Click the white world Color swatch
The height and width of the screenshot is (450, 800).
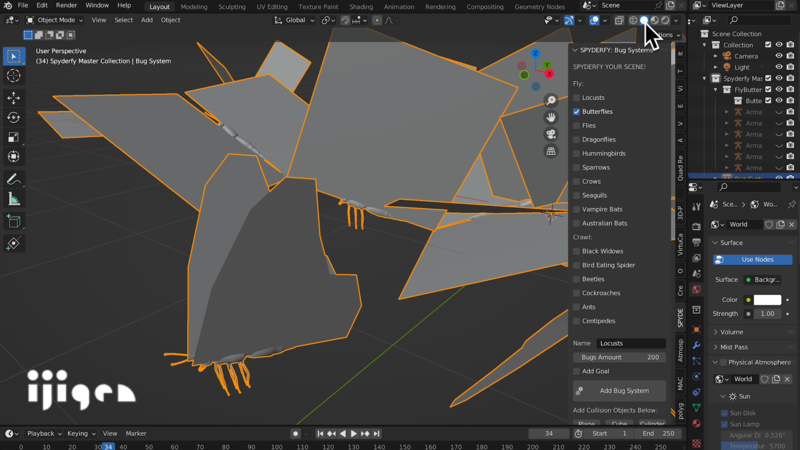click(x=767, y=300)
